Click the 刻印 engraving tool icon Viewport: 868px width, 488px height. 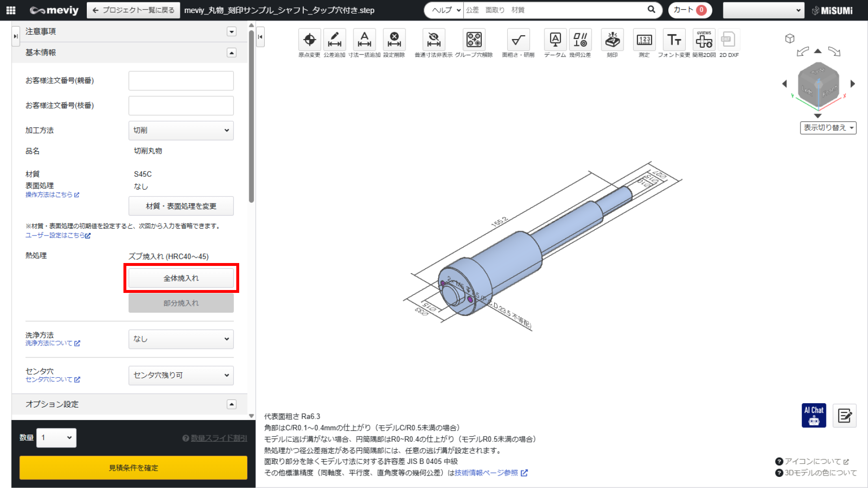(612, 40)
